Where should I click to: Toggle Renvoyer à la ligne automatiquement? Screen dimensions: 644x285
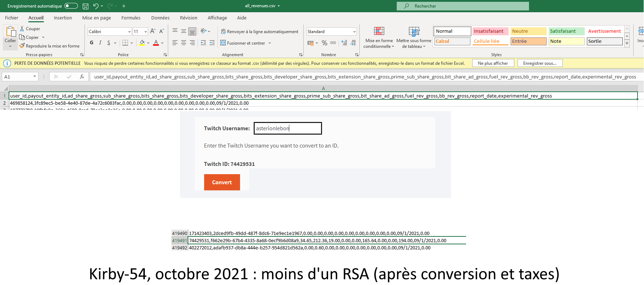259,32
